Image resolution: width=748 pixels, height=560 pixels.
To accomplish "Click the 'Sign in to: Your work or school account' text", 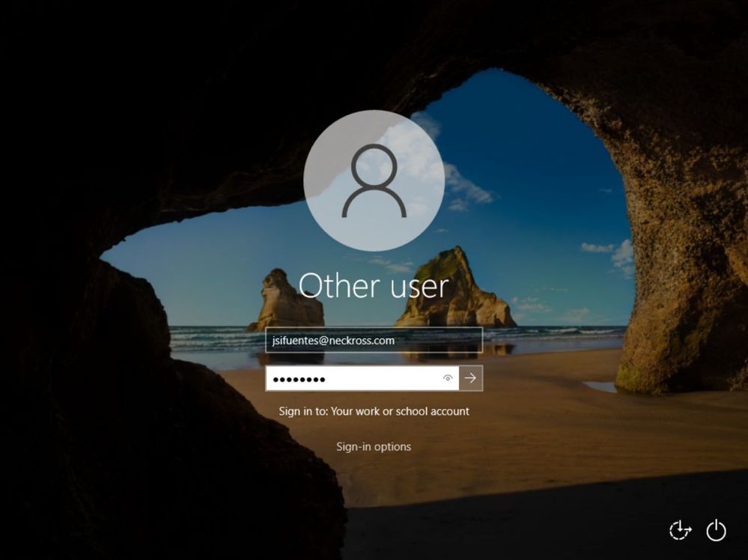I will click(x=374, y=411).
